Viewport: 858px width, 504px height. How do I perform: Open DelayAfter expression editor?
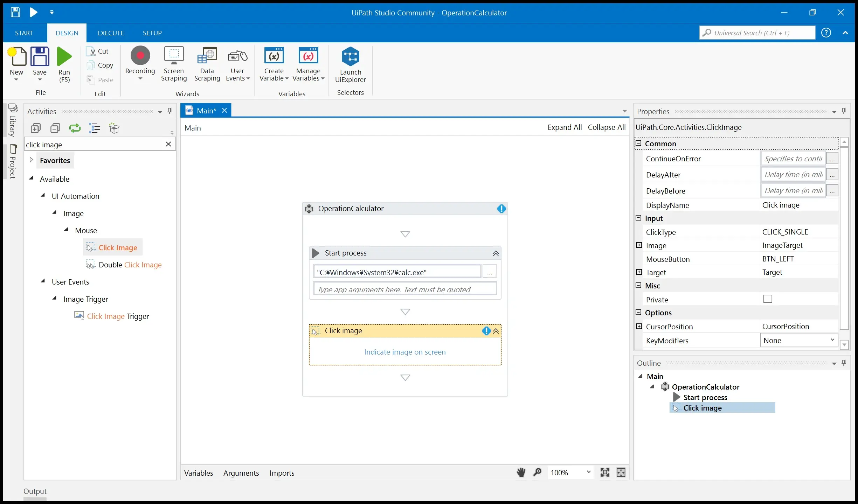pos(832,174)
